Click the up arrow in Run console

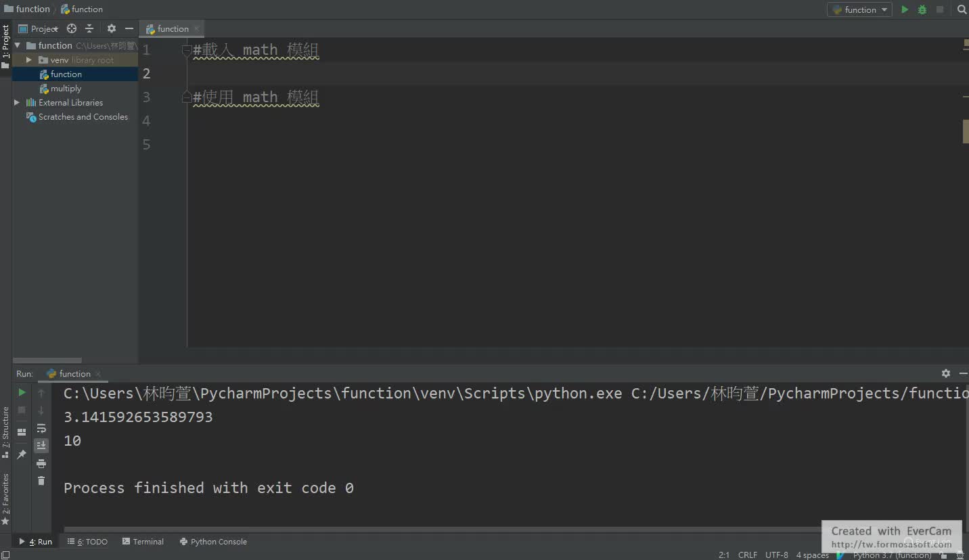tap(41, 393)
